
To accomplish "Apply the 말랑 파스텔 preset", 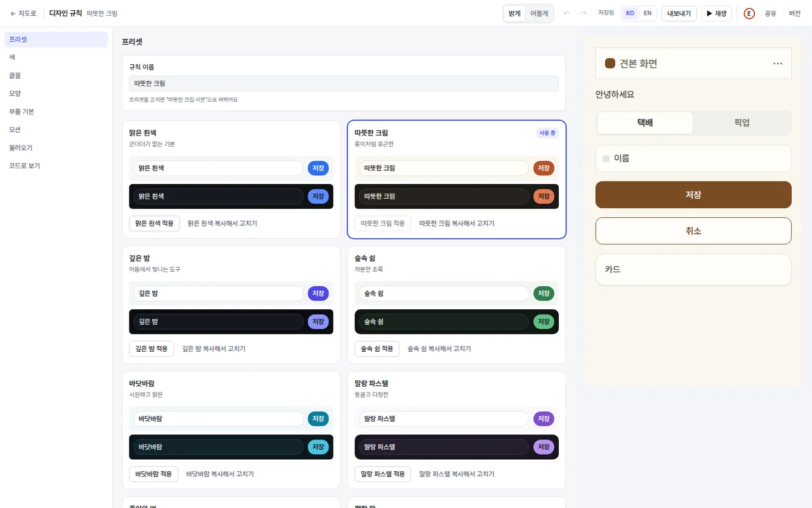I will pos(383,474).
